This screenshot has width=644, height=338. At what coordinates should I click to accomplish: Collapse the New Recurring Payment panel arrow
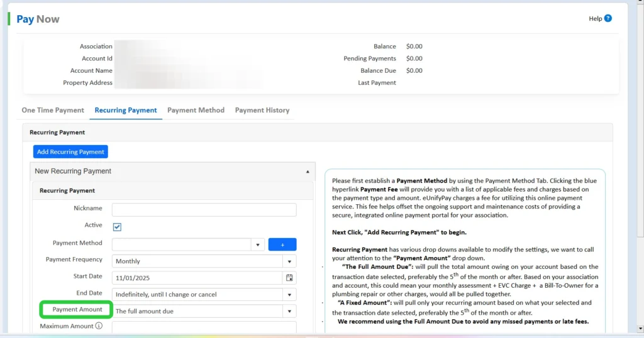pyautogui.click(x=308, y=172)
